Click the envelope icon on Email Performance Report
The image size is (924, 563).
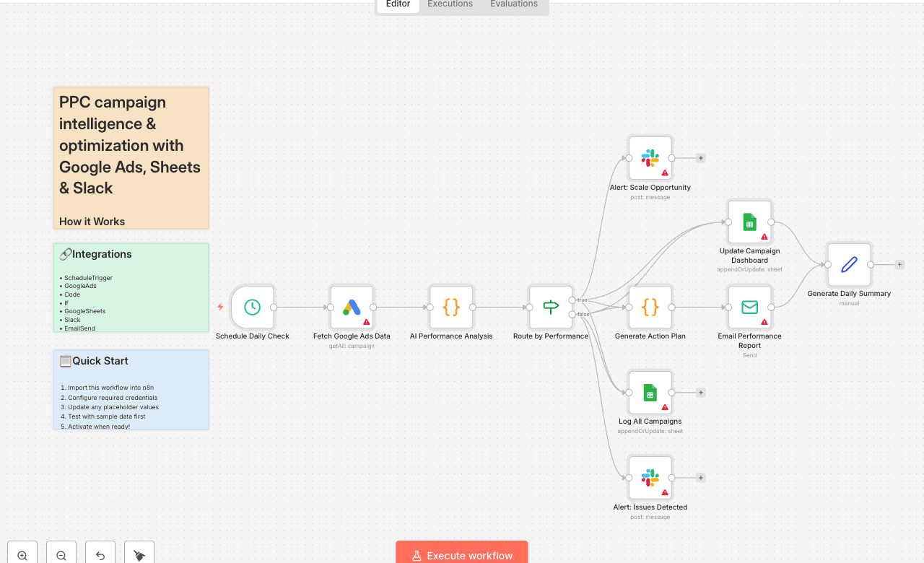click(x=749, y=307)
